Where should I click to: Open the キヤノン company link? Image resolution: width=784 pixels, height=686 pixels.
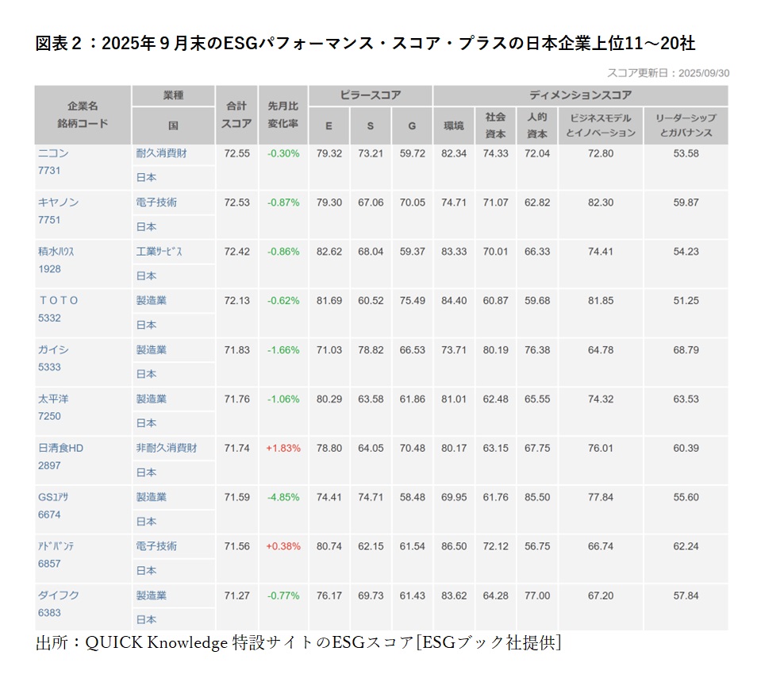[x=58, y=202]
